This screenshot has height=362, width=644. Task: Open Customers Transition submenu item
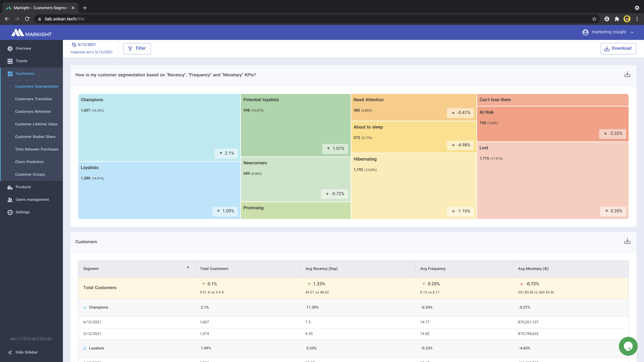33,99
